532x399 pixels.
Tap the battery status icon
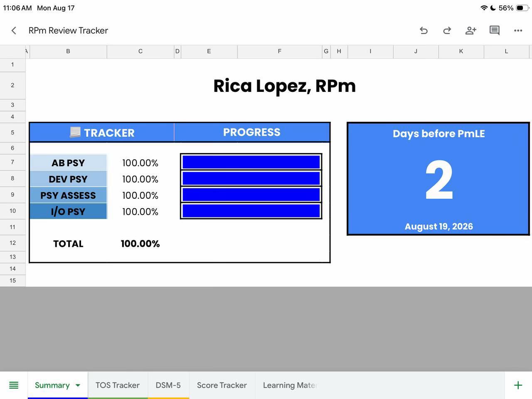[522, 8]
